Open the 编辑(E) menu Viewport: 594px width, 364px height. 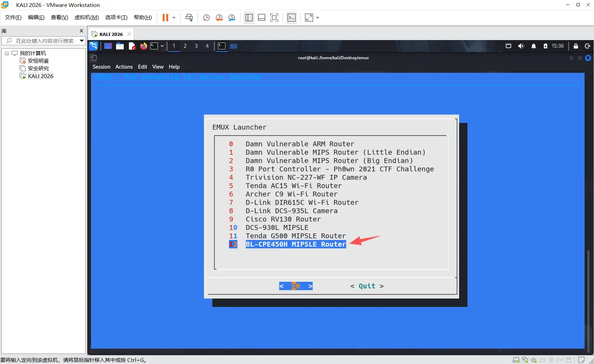[x=36, y=17]
